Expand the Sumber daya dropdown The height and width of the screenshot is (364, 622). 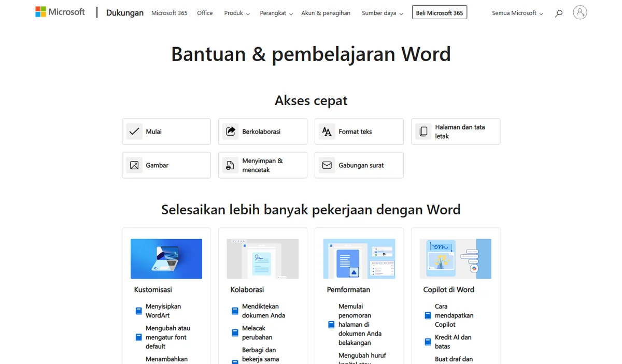pos(383,13)
